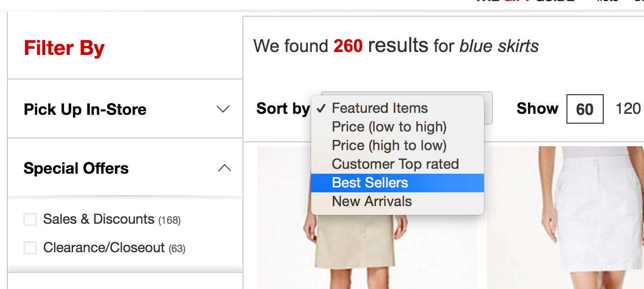The width and height of the screenshot is (644, 289).
Task: Select the Featured Items option text
Action: pyautogui.click(x=379, y=108)
